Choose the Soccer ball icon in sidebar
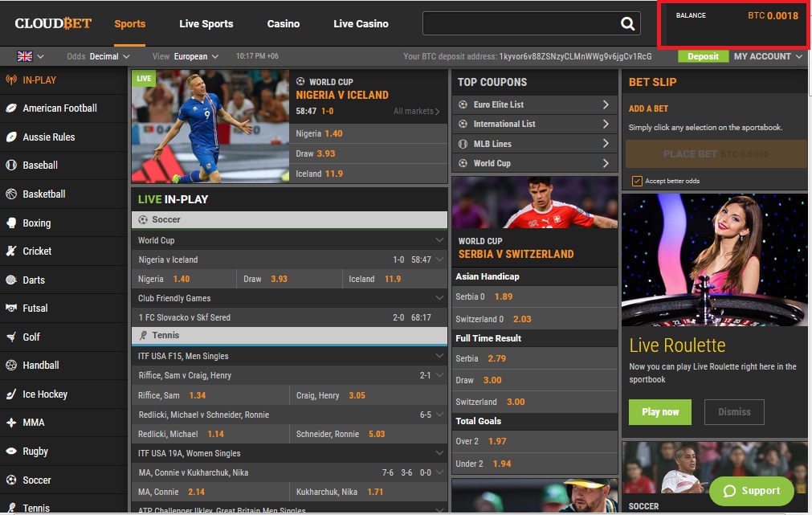This screenshot has width=812, height=515. [11, 480]
